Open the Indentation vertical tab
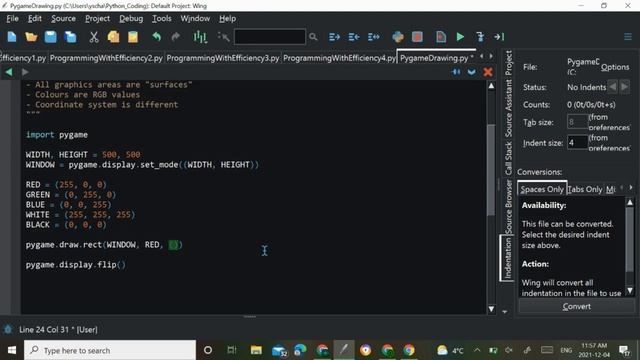 click(507, 258)
